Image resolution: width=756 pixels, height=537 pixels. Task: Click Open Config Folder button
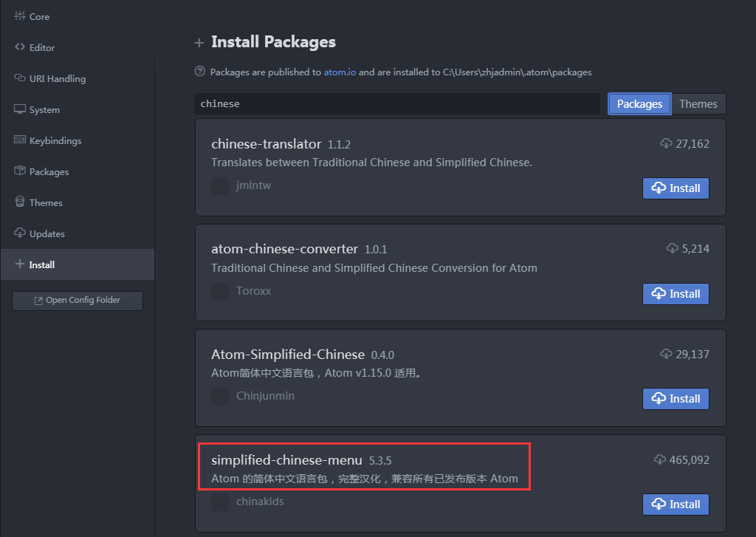[78, 301]
